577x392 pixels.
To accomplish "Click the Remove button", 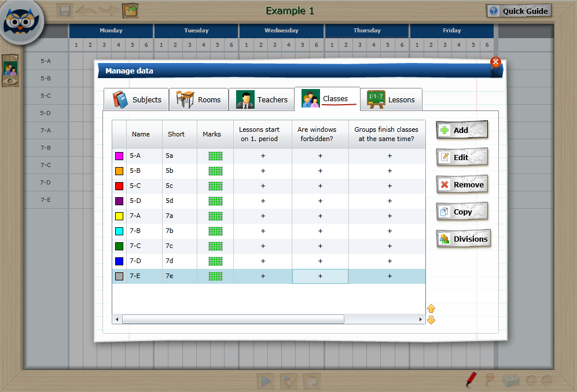I will [x=462, y=184].
